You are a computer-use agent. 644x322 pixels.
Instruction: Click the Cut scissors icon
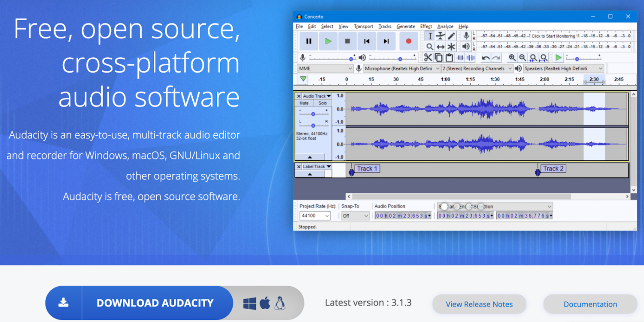[x=428, y=58]
